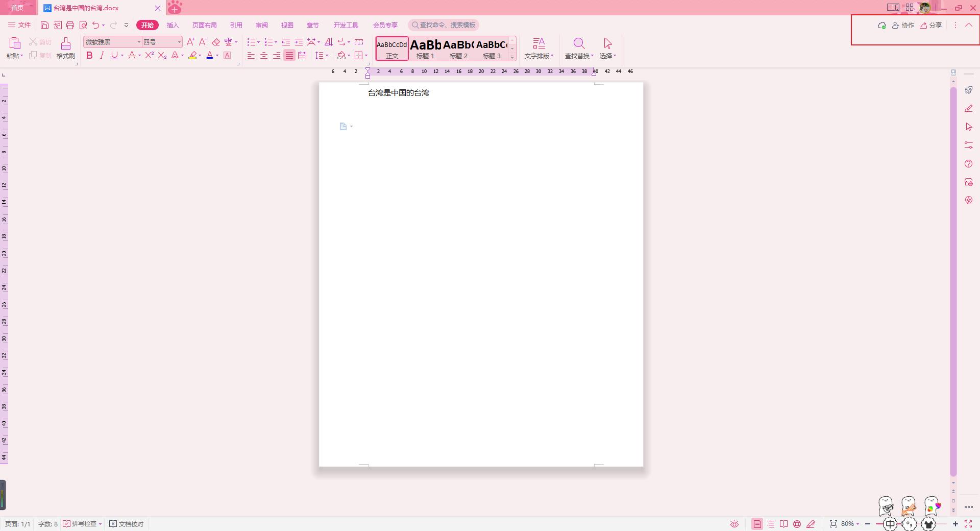
Task: Open the Find and Replace (查找替换) tool
Action: (x=579, y=48)
